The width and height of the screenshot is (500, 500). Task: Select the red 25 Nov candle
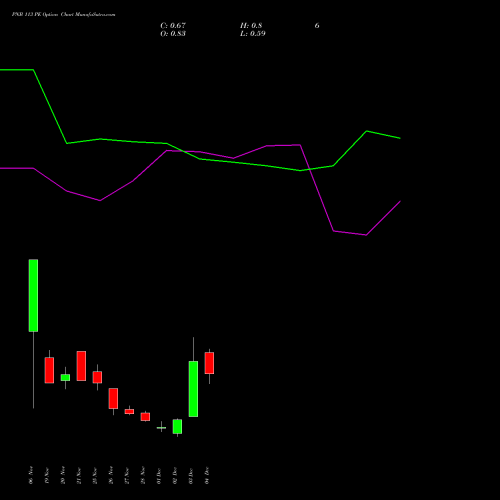coord(97,377)
